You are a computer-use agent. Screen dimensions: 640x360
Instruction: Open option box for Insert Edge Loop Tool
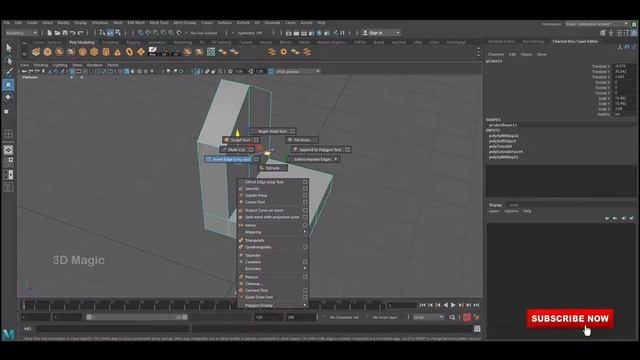256,159
